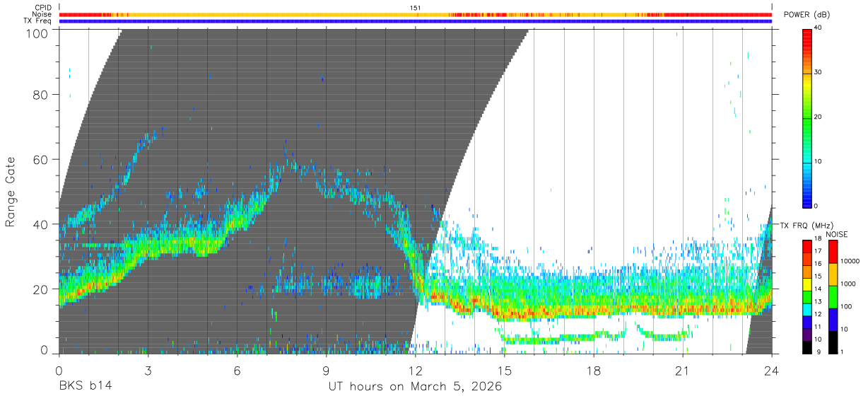Click the 10 tick on POWER scale
Viewport: 868px width, 401px height.
pyautogui.click(x=818, y=161)
